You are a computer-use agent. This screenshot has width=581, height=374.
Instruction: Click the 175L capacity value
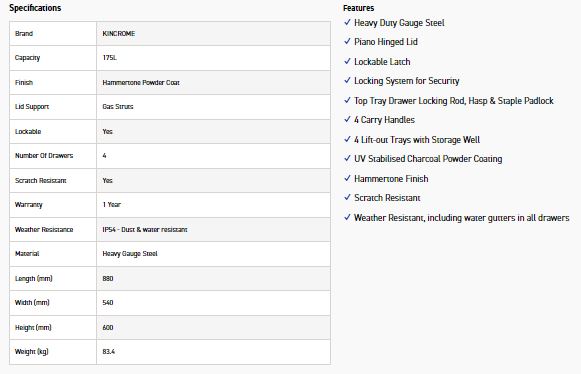tap(109, 58)
